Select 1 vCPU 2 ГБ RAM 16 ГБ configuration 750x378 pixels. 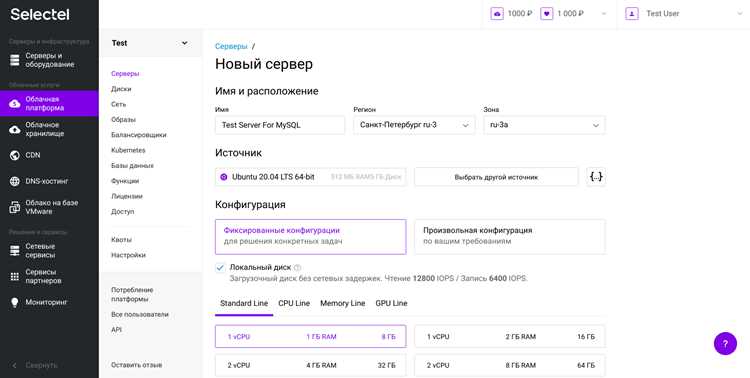click(510, 336)
